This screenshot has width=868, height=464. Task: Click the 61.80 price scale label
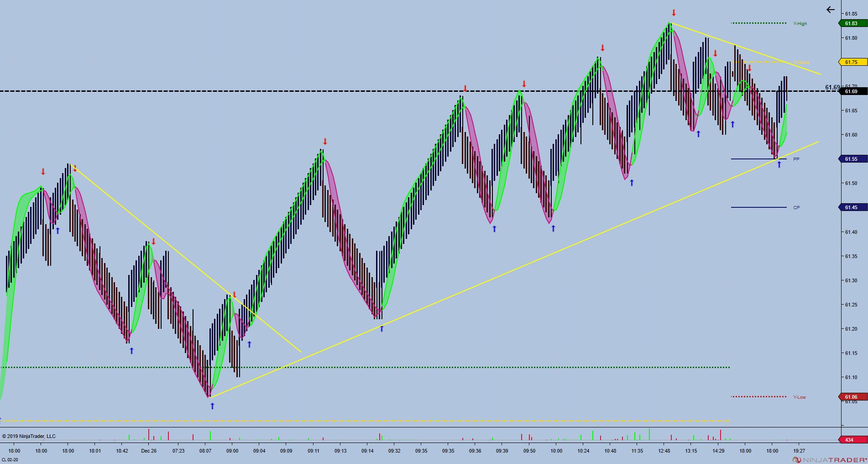click(851, 38)
